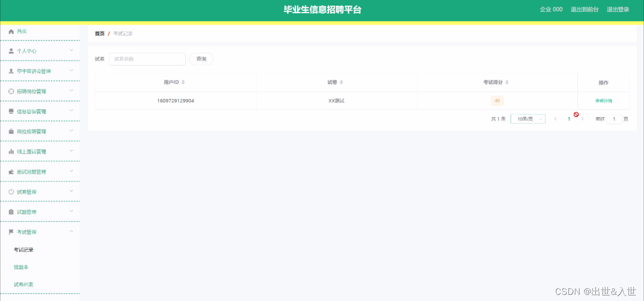Open 查看详情 for XX测试 row
The height and width of the screenshot is (301, 644).
click(x=603, y=101)
